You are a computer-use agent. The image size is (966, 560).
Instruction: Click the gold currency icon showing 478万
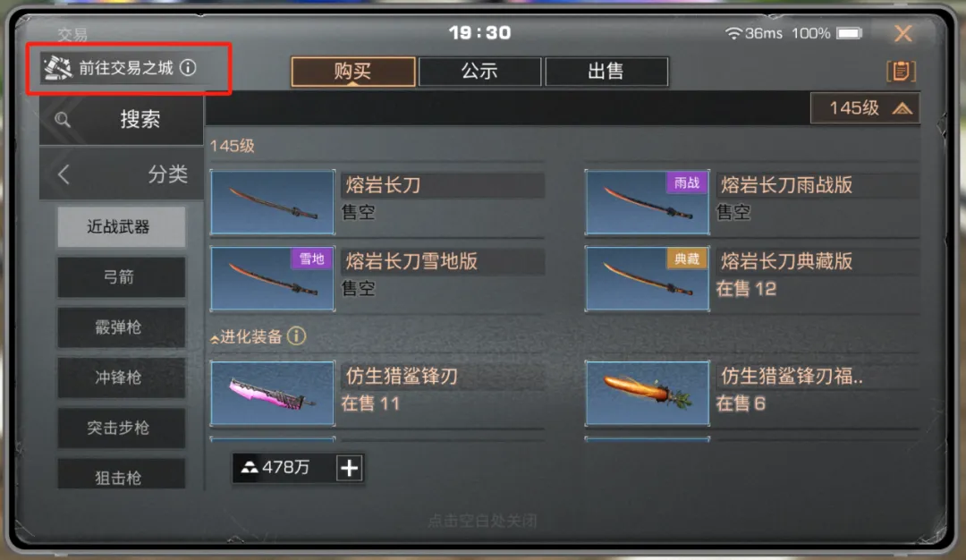249,468
